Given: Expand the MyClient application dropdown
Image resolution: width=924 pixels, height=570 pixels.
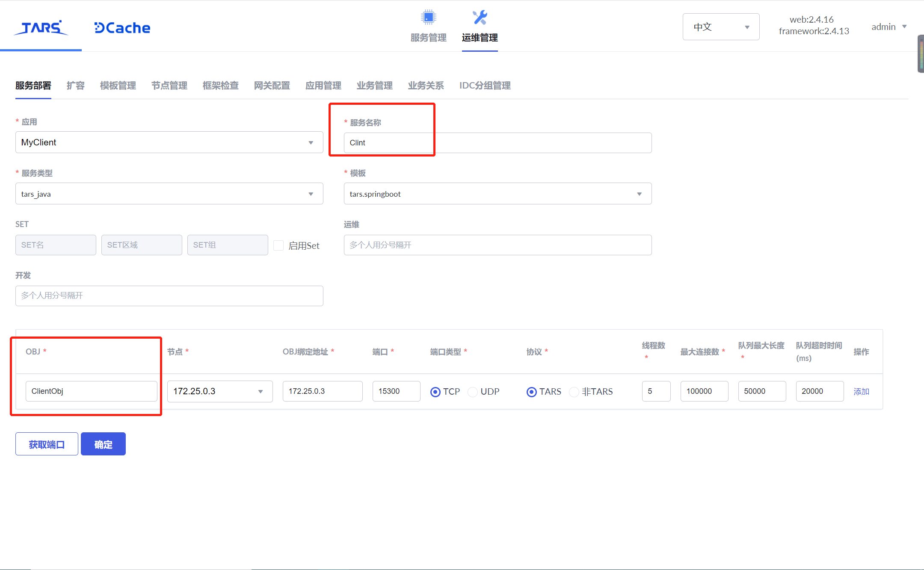Looking at the screenshot, I should (x=169, y=142).
